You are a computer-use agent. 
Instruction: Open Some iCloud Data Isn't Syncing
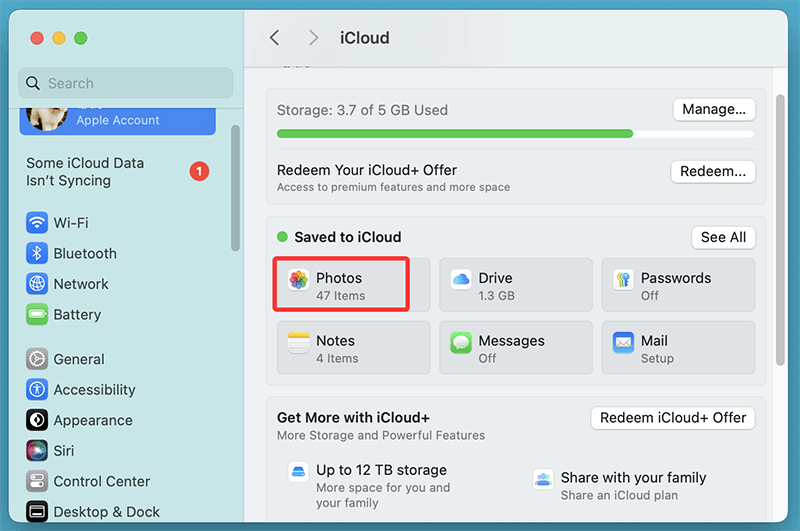(117, 172)
